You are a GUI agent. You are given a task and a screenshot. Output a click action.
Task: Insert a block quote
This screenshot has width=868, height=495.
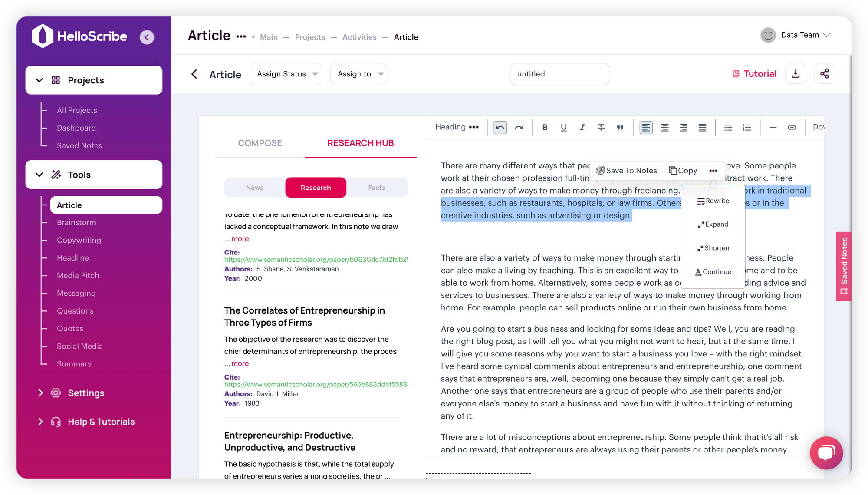pos(620,127)
